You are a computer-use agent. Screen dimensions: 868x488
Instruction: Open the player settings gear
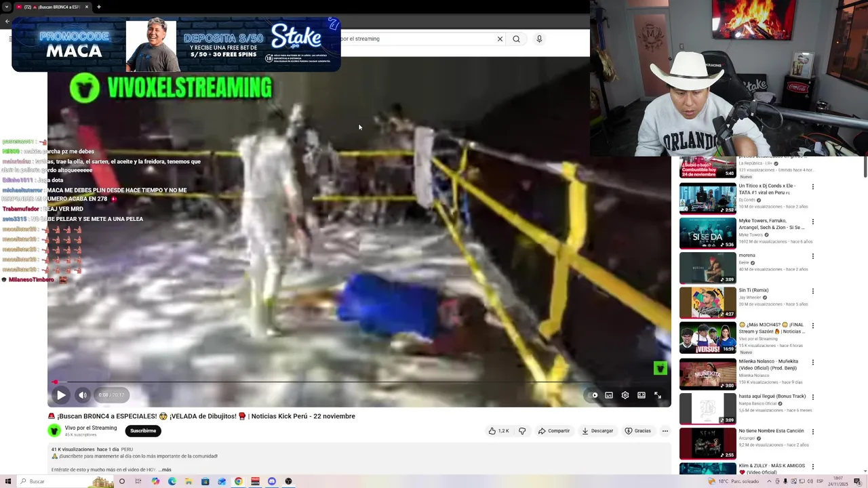tap(625, 395)
